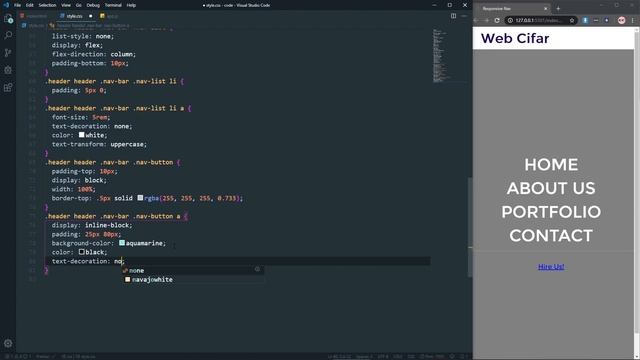This screenshot has height=360, width=640.
Task: Click the unsaved dot on the style.css tab
Action: (91, 16)
